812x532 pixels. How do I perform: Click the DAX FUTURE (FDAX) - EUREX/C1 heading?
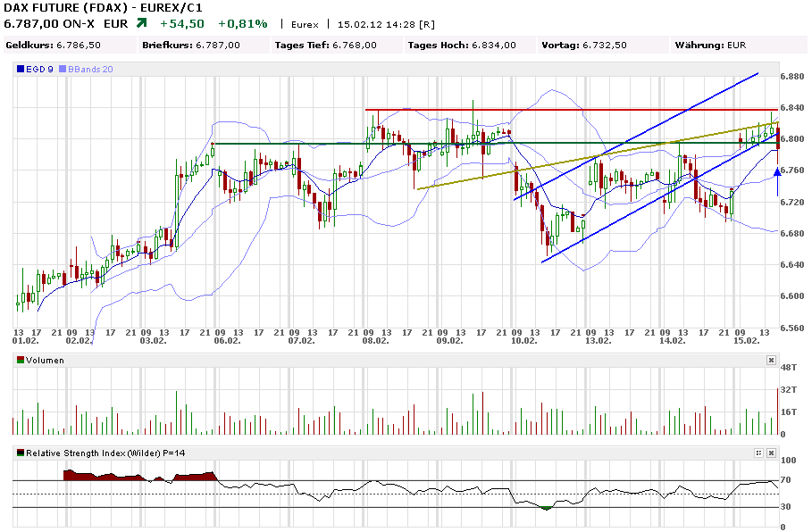(x=103, y=8)
